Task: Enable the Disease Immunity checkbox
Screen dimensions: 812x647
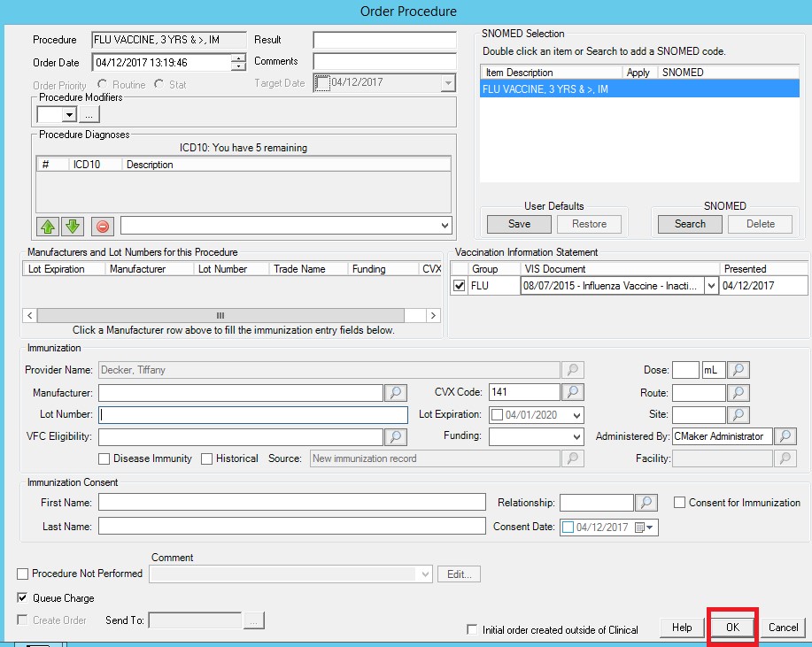Action: (x=104, y=458)
